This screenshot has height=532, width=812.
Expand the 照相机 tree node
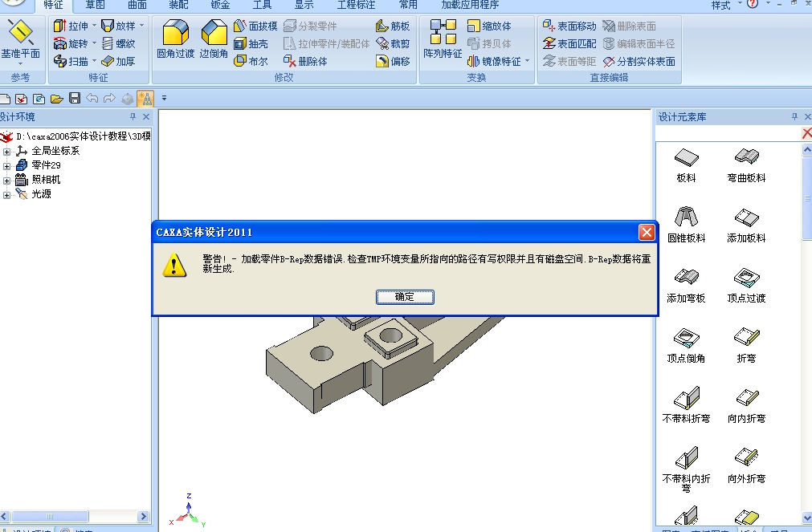point(6,181)
